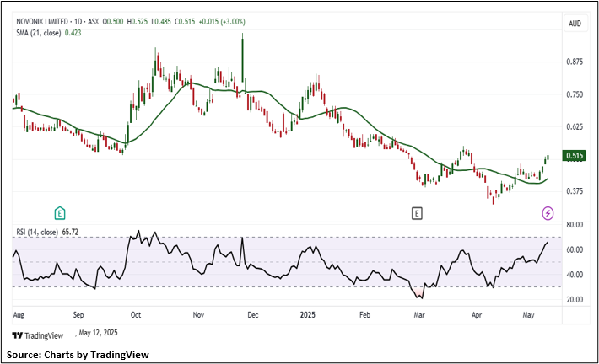Click the purple lightning bolt event icon
599x364 pixels.
click(x=548, y=213)
